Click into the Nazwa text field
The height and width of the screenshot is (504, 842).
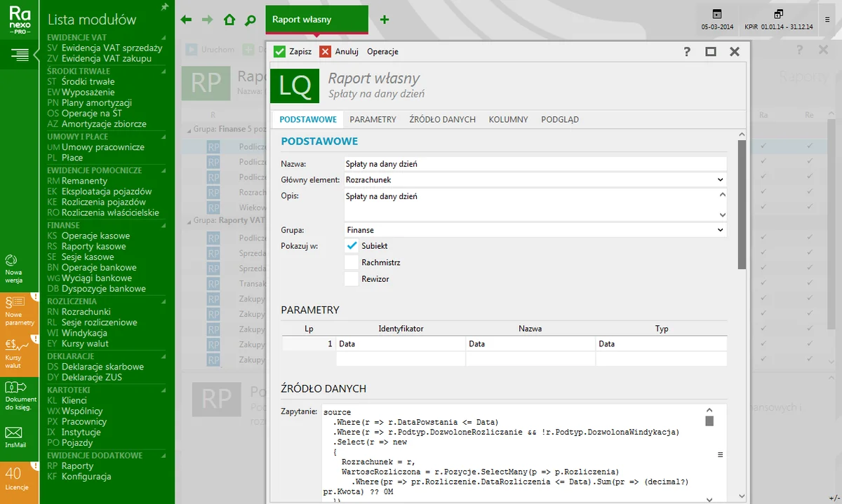(x=535, y=164)
